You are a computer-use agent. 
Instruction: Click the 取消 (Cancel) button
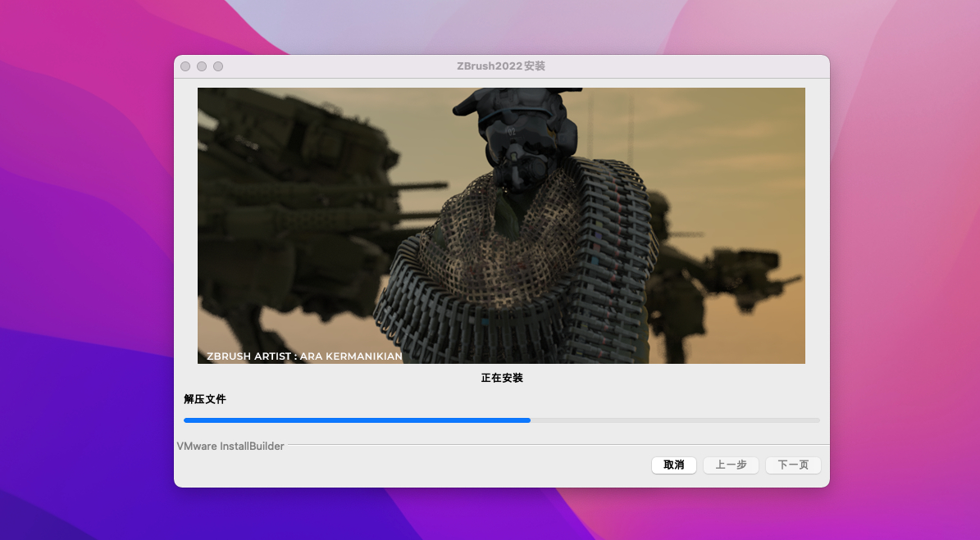click(673, 465)
